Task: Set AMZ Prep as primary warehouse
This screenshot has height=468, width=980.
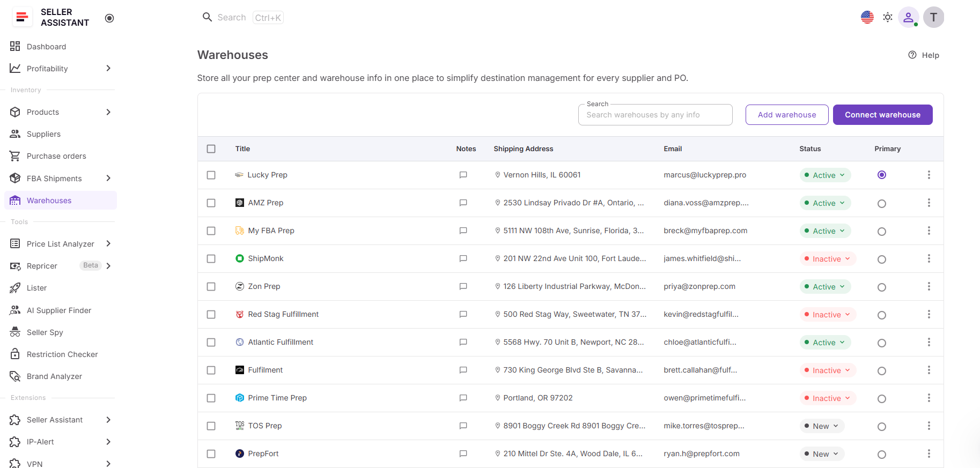Action: [882, 204]
